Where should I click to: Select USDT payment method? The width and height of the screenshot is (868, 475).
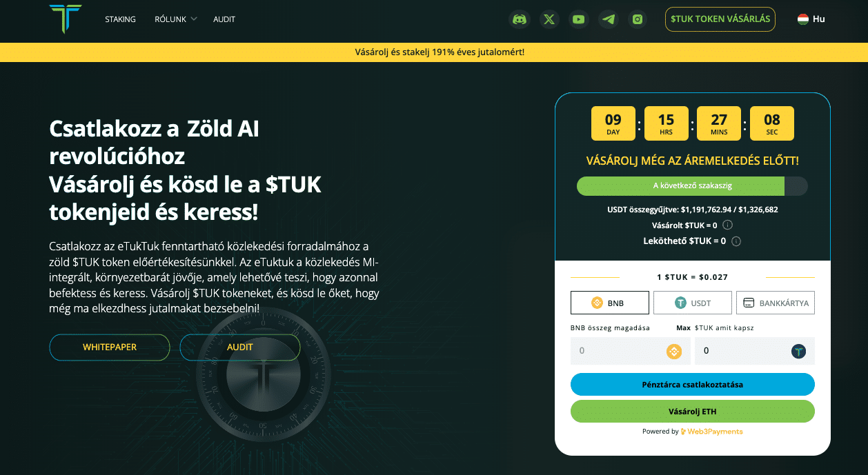pos(693,303)
